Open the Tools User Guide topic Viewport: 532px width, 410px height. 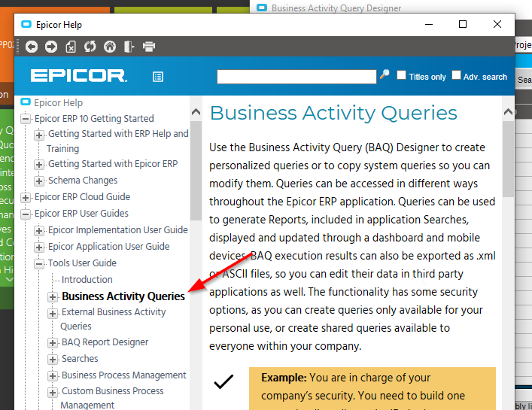(82, 263)
